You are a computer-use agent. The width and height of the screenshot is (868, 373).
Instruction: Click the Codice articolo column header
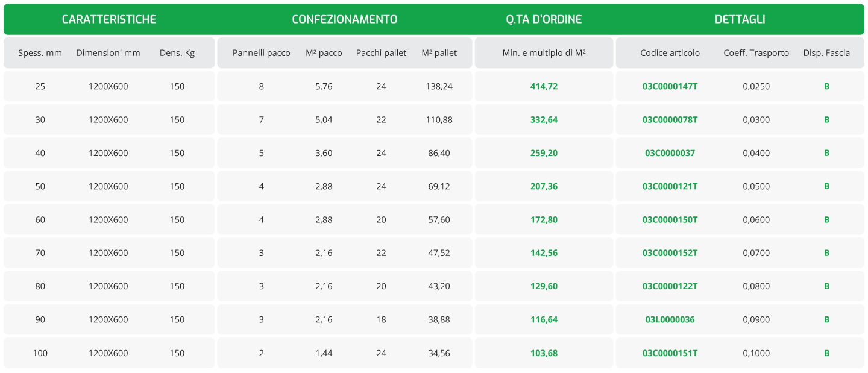pyautogui.click(x=670, y=53)
